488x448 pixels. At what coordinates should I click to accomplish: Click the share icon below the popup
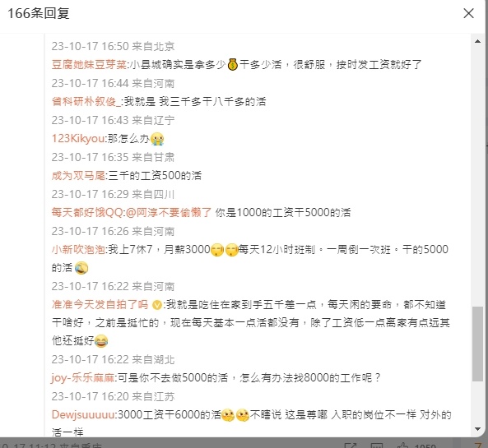tap(351, 445)
